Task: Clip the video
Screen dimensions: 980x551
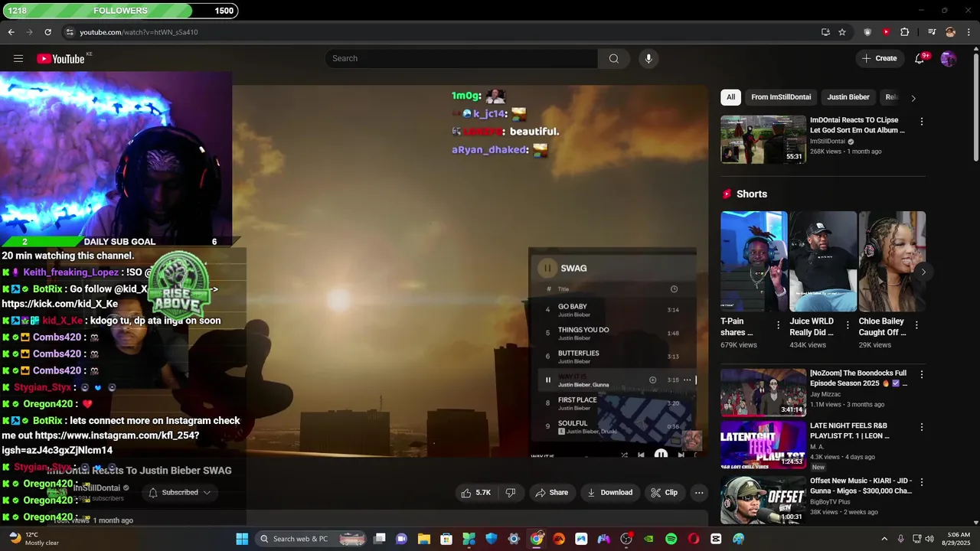Action: [665, 493]
